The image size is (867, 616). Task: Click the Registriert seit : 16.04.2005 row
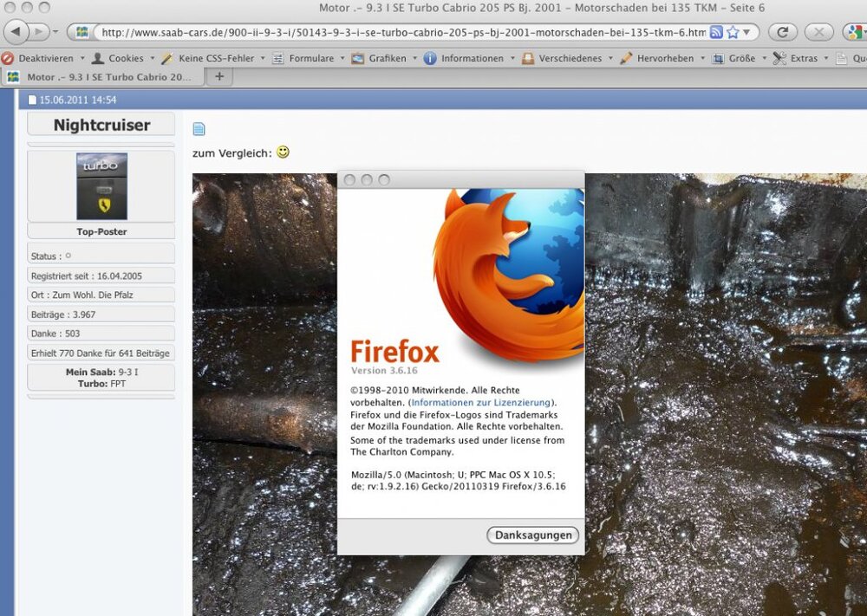pyautogui.click(x=101, y=276)
